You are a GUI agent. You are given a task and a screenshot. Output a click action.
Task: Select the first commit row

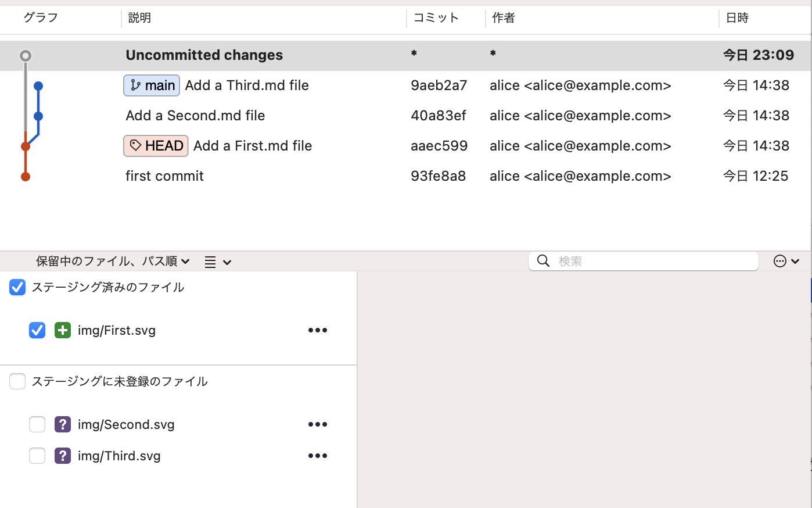click(405, 176)
